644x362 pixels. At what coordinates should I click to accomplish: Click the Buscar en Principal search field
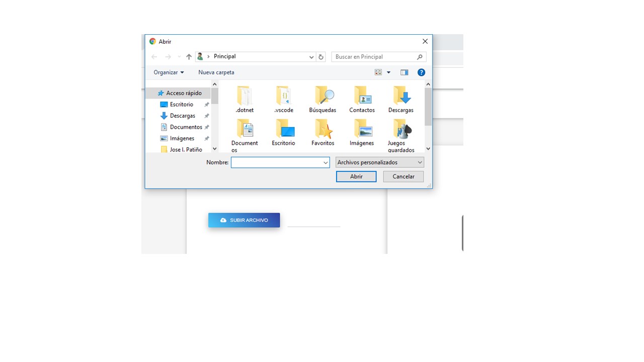pos(375,57)
